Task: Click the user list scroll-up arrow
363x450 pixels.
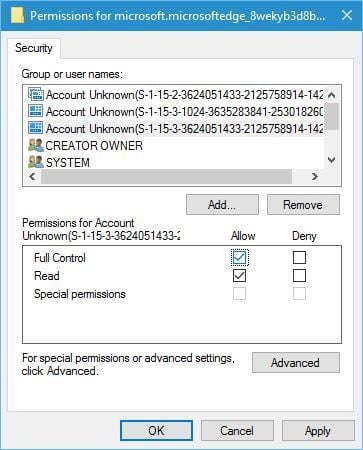Action: 331,95
